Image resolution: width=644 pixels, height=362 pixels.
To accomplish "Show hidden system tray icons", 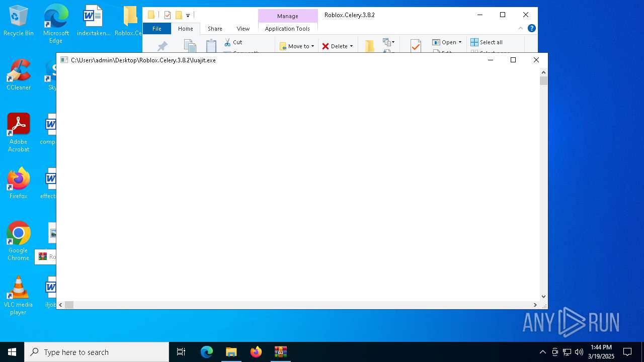I will pyautogui.click(x=542, y=352).
